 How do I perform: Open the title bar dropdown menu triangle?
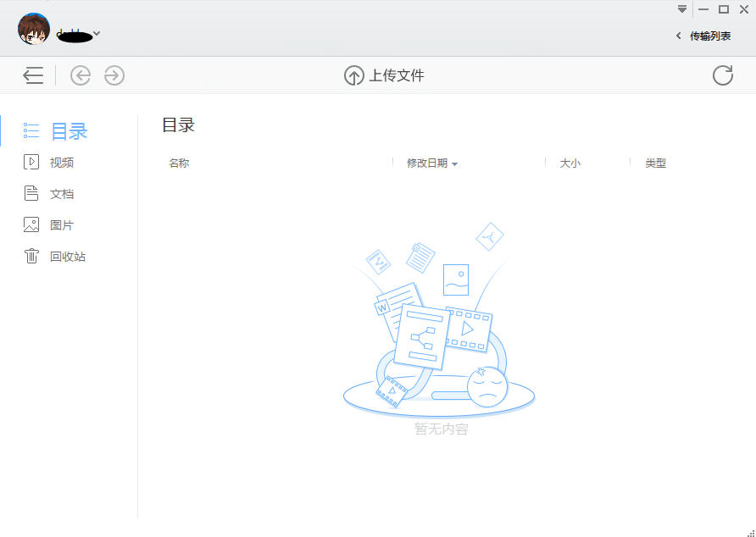tap(682, 9)
